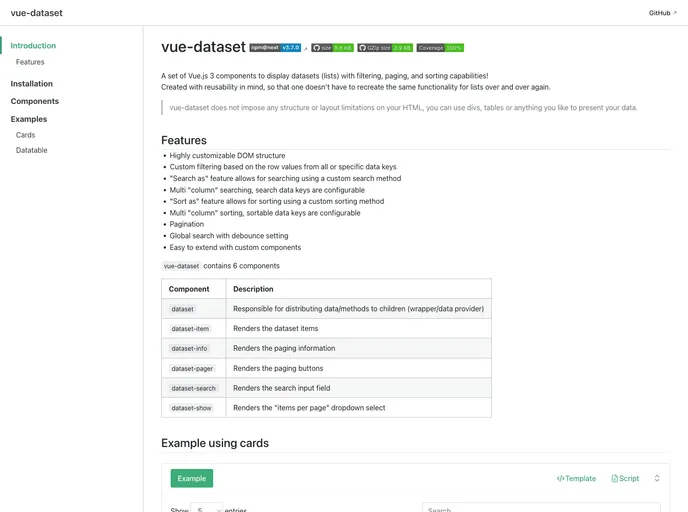
Task: Open the GitHub size badge
Action: (x=332, y=48)
